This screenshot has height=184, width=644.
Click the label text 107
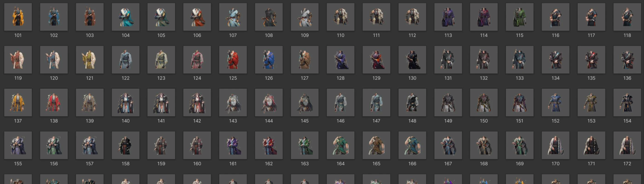[x=233, y=35]
